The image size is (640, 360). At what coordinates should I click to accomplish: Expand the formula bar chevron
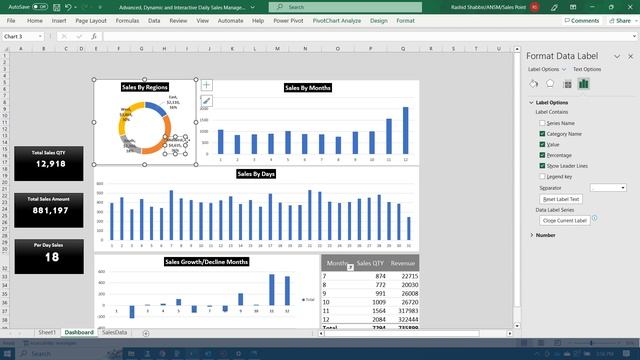point(634,36)
